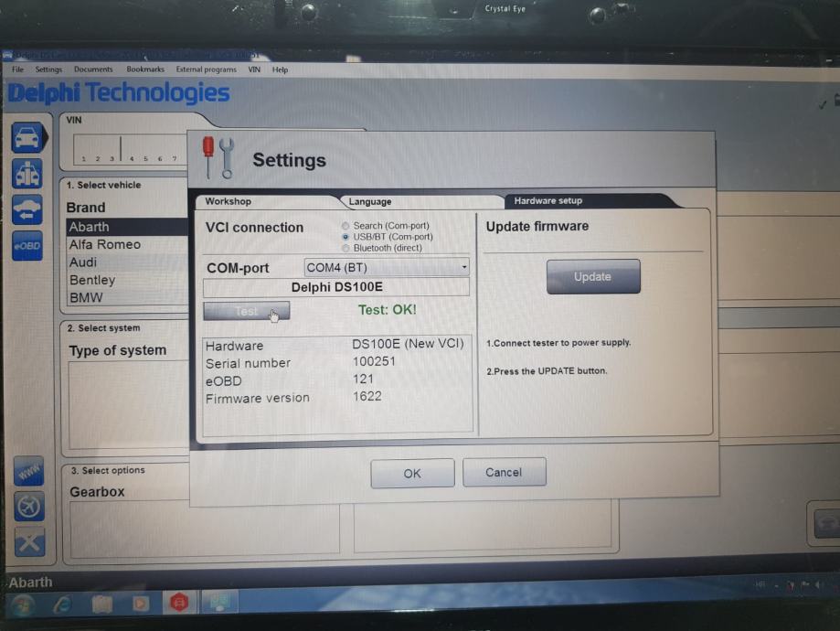Click the airplane flight-mode sidebar icon
The image size is (840, 631).
tap(28, 507)
